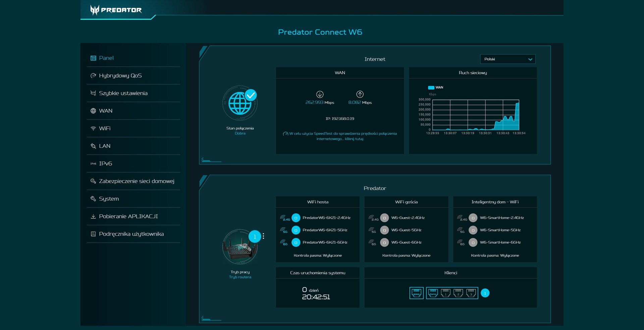
Task: Click LAN port 1 icon in Klienci
Action: pos(445,293)
